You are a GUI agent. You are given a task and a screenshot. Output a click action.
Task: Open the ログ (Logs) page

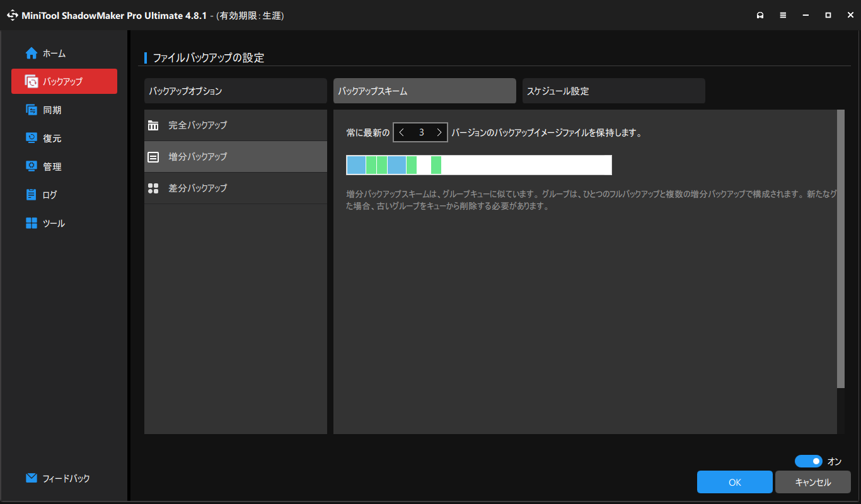pyautogui.click(x=64, y=195)
